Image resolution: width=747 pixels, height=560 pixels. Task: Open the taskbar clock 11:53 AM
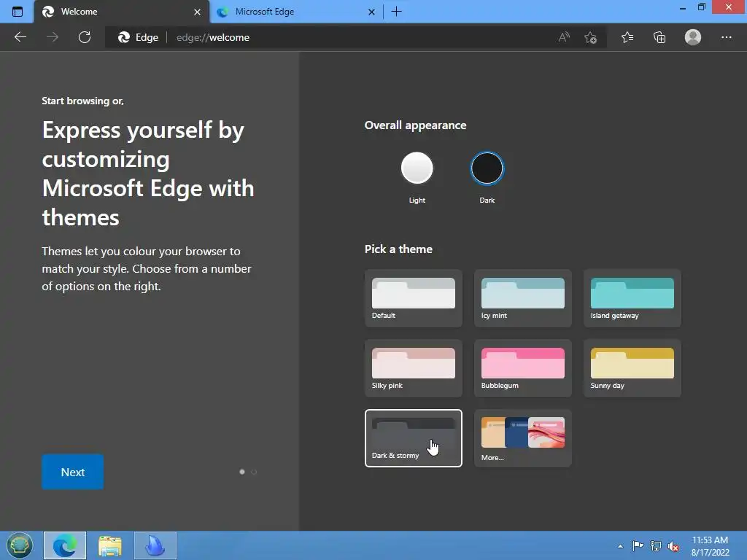pos(710,546)
